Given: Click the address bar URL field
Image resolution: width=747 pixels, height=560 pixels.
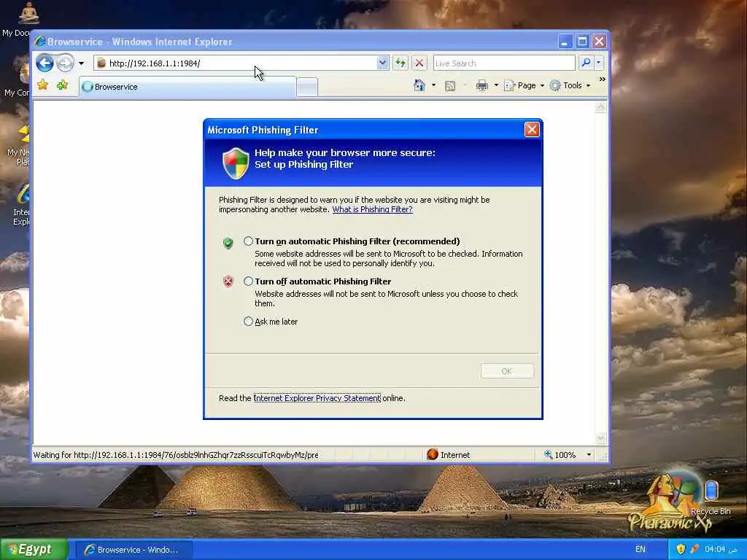Looking at the screenshot, I should (x=241, y=63).
